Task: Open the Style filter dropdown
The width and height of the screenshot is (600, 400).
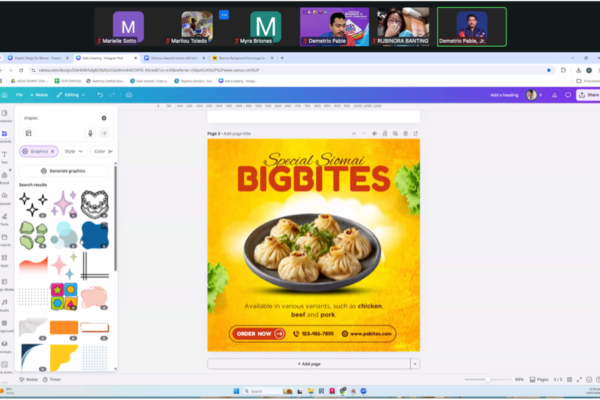Action: click(72, 151)
